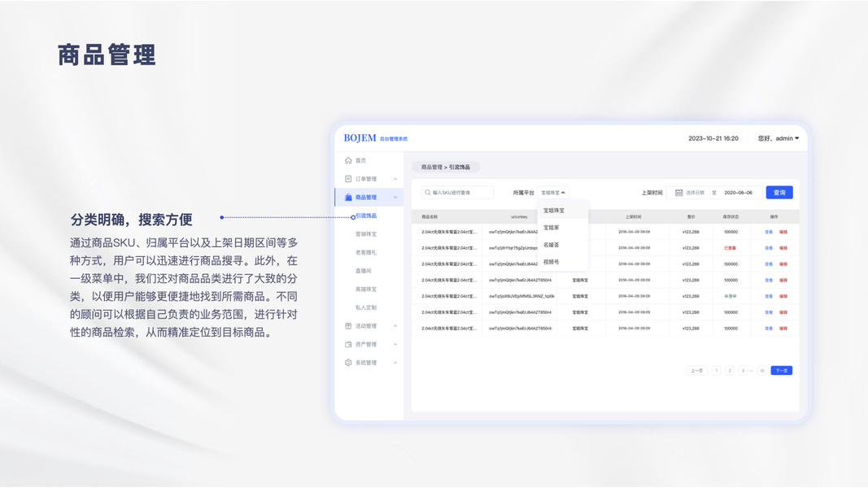Image resolution: width=868 pixels, height=488 pixels.
Task: Open the 私人定制 submenu item
Action: point(366,307)
